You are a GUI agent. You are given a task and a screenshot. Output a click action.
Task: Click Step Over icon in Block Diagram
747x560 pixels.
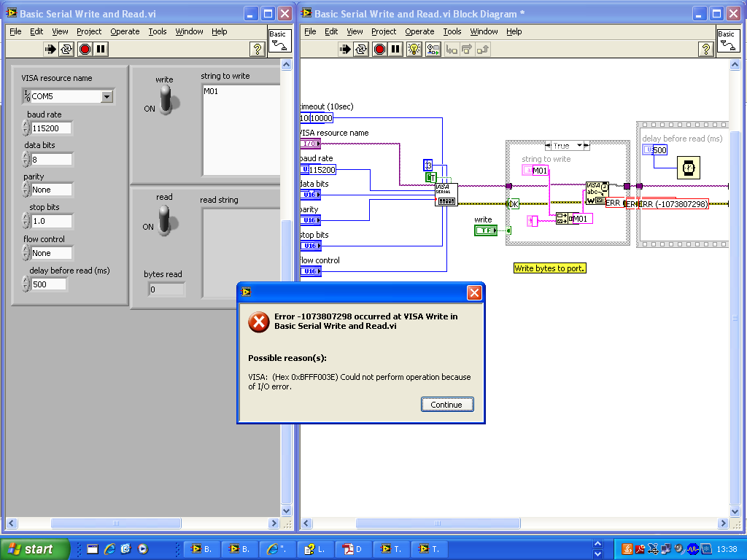[467, 49]
